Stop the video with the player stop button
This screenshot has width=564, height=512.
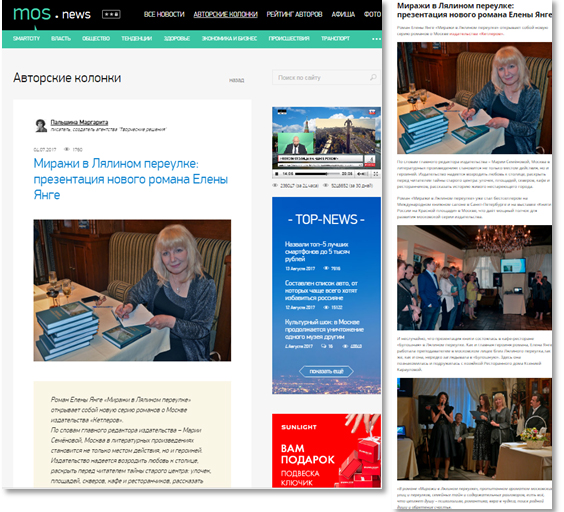(x=277, y=174)
